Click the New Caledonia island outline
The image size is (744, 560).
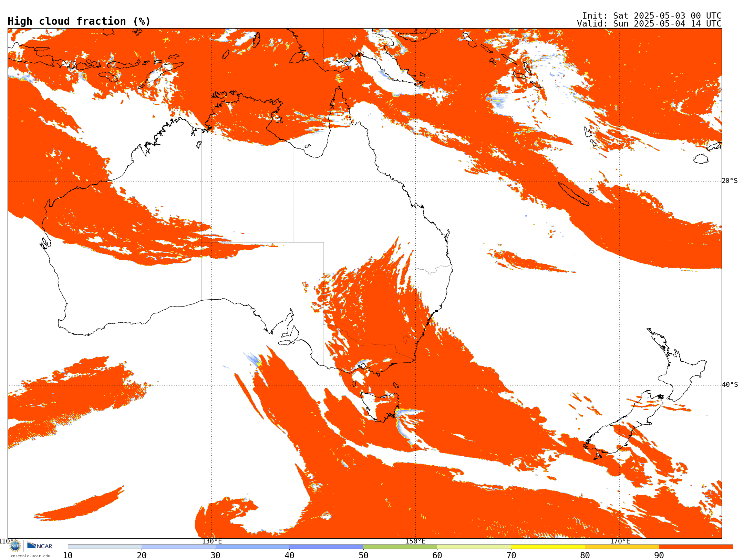pyautogui.click(x=573, y=194)
